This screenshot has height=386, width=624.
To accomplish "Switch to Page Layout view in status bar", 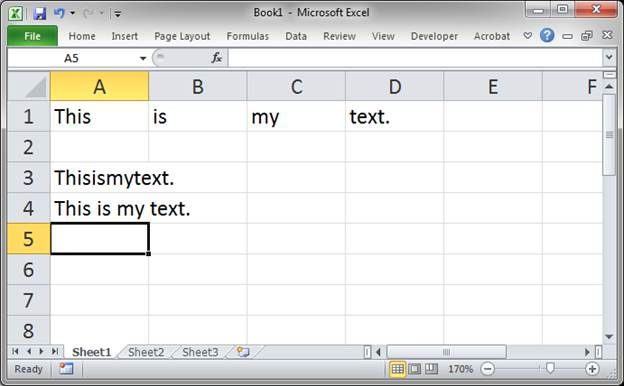I will 414,369.
